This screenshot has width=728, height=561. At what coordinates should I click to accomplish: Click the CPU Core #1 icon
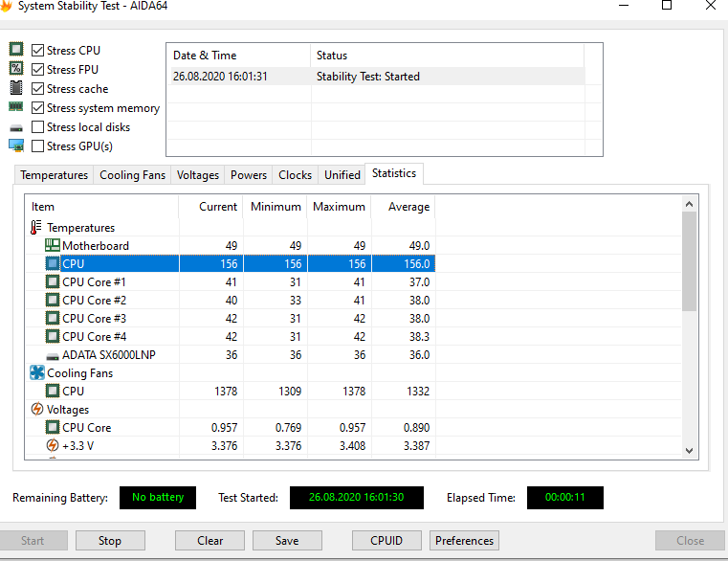[x=53, y=281]
